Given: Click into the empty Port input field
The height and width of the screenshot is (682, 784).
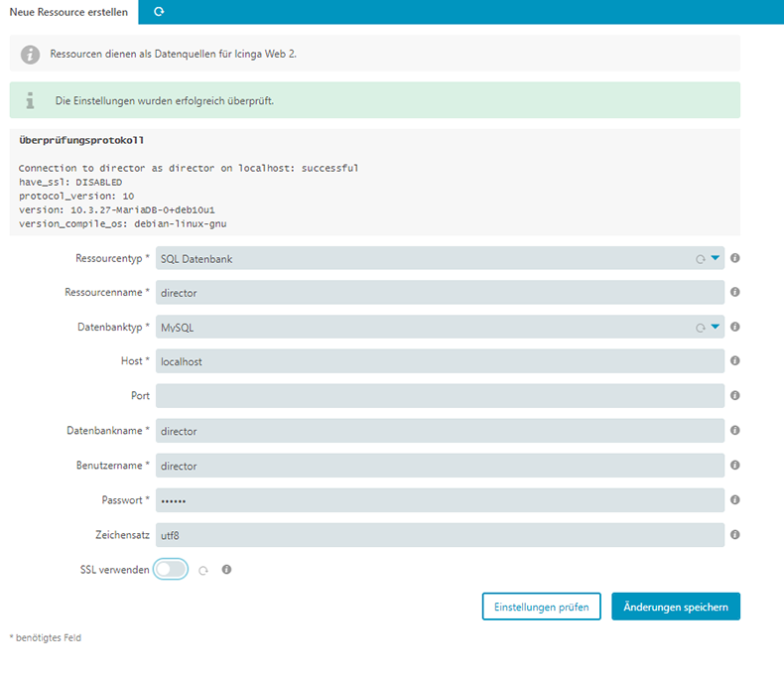Looking at the screenshot, I should point(440,396).
